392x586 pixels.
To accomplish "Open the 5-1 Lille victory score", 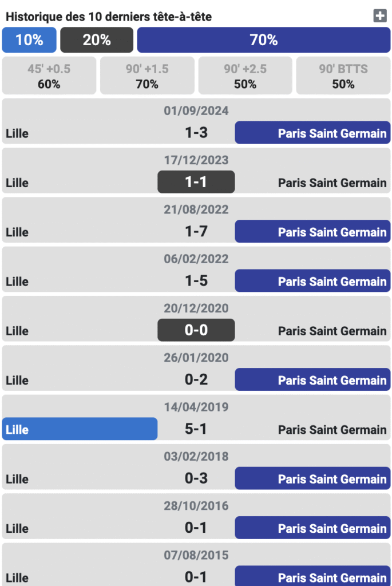I will click(196, 429).
